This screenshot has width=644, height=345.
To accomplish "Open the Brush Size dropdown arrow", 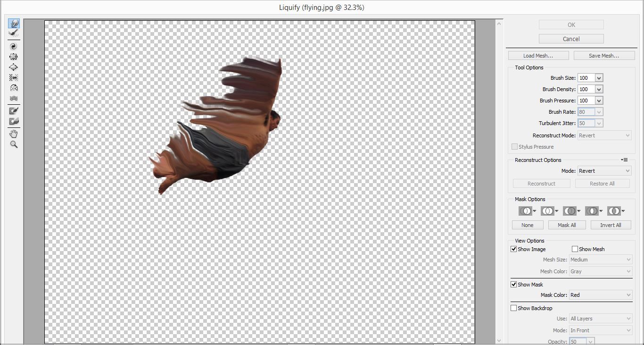I will [599, 78].
